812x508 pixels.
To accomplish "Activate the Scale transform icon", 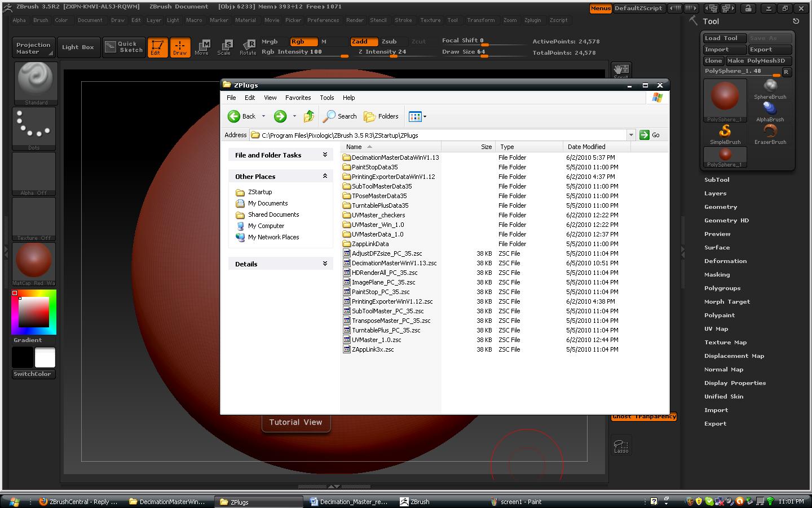I will 224,47.
